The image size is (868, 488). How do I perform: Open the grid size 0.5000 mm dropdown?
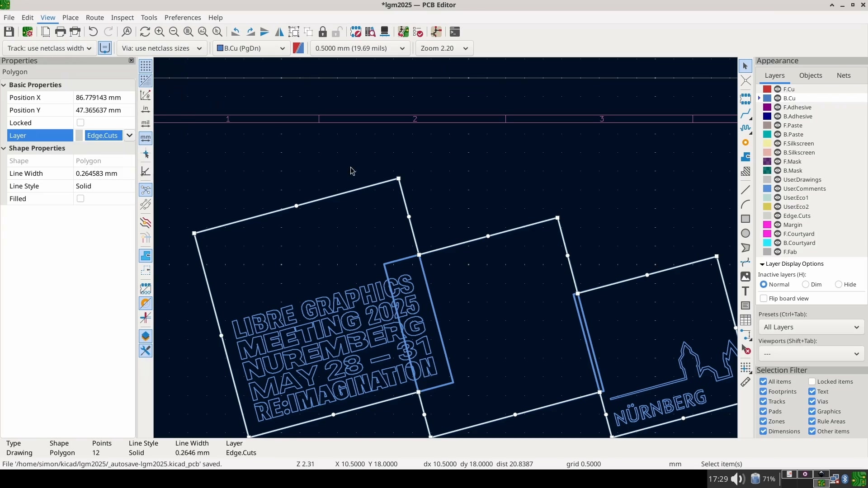[360, 48]
